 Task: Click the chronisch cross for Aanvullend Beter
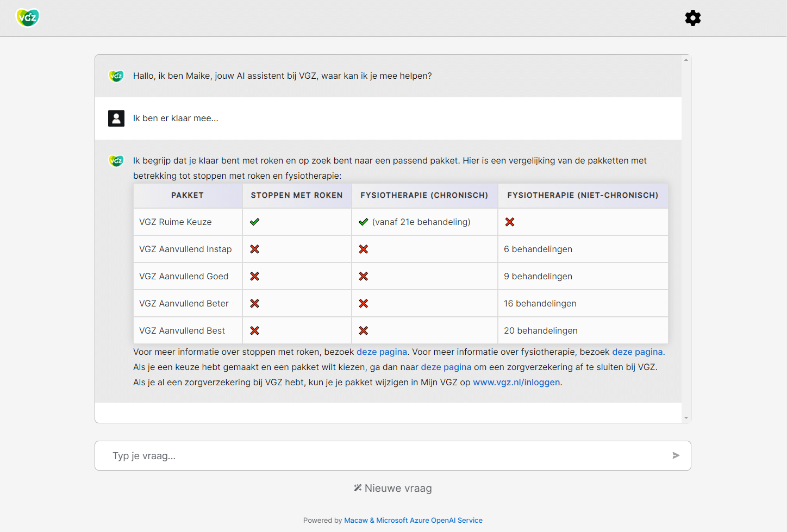point(364,303)
